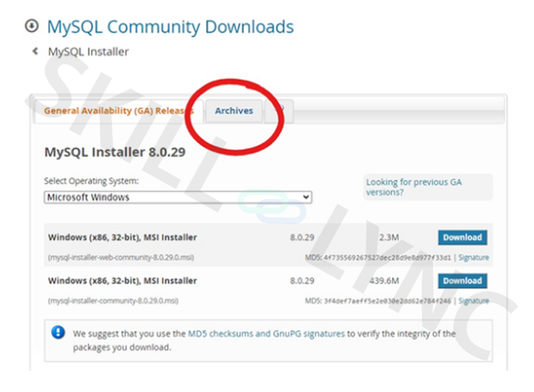Open the General Availability (GA) Releases tab

(118, 111)
